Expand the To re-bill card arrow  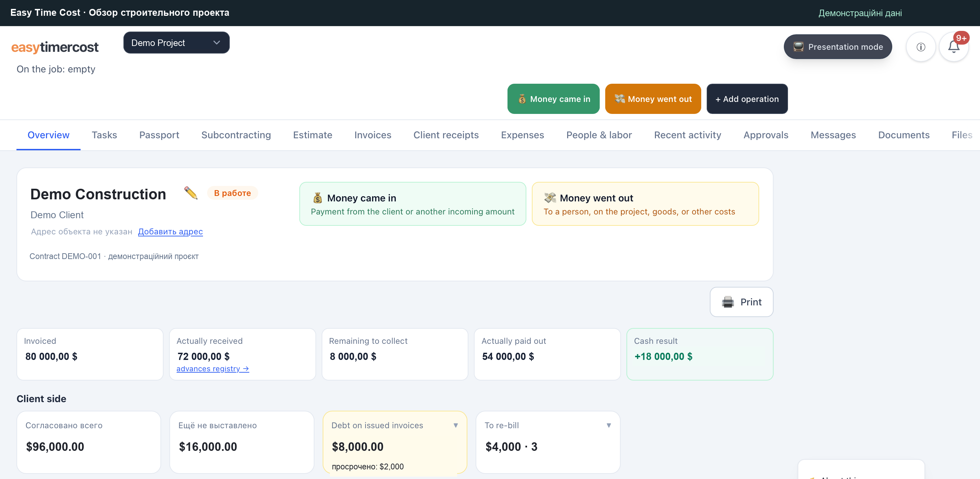pyautogui.click(x=608, y=425)
